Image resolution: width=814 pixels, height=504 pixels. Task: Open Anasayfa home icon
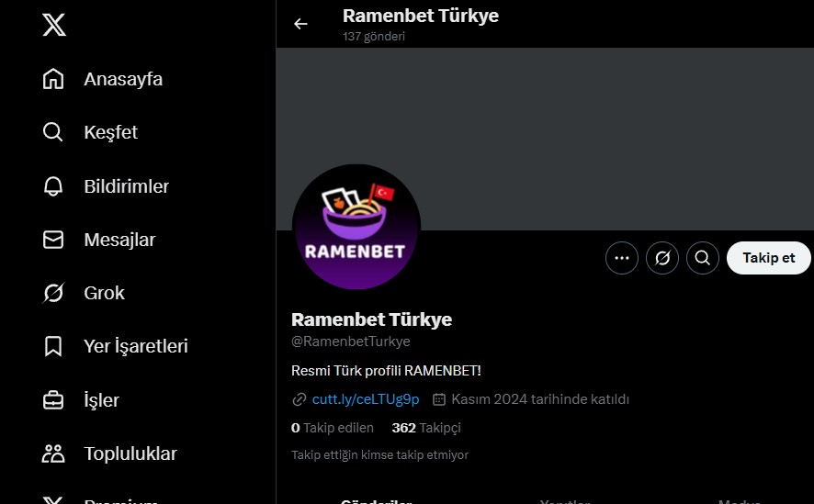point(53,79)
